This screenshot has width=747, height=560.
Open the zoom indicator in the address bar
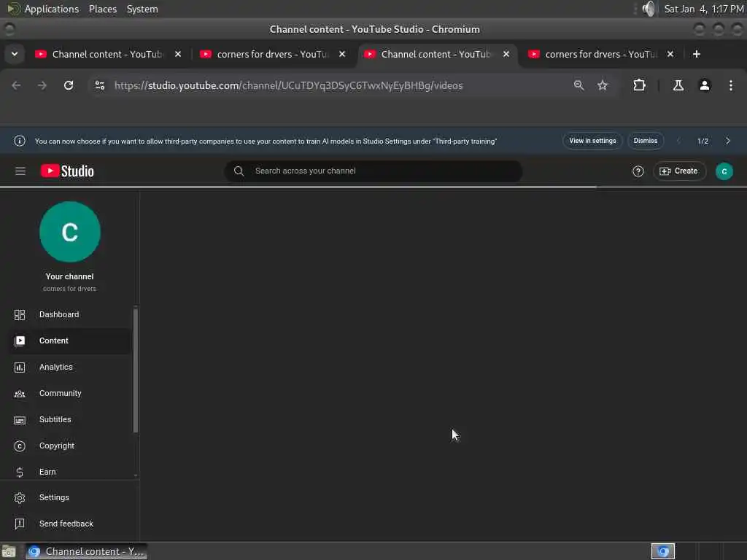pyautogui.click(x=578, y=85)
